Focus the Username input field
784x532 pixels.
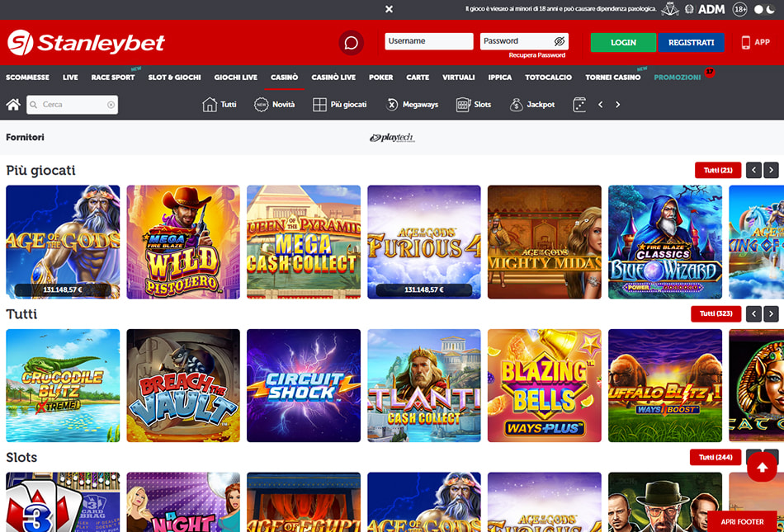click(429, 41)
